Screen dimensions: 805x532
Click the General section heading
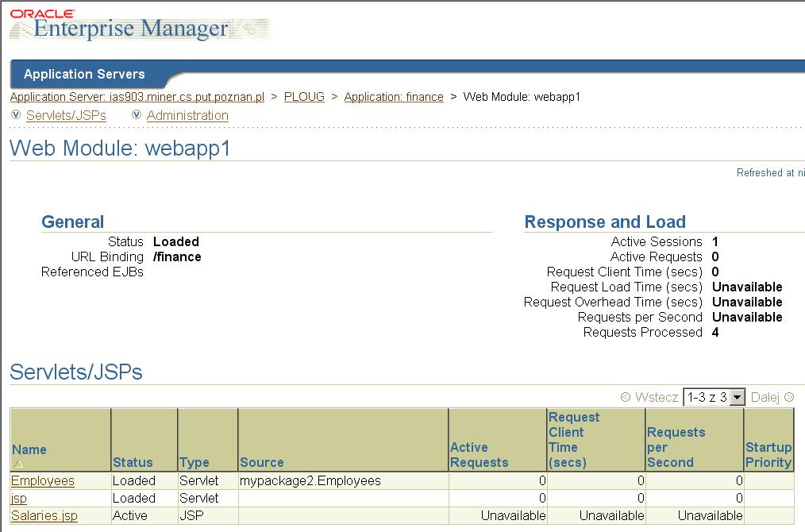[73, 222]
